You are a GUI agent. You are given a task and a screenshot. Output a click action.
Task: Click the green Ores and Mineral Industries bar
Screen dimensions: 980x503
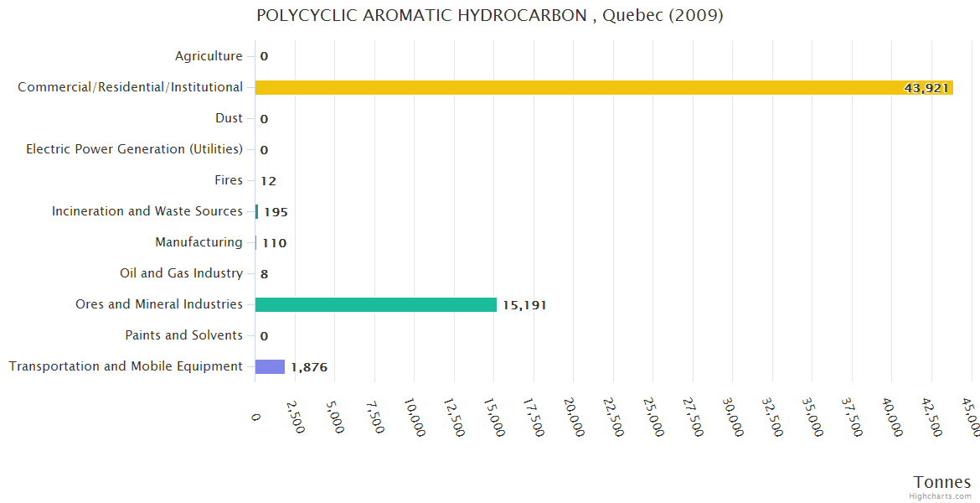tap(375, 304)
